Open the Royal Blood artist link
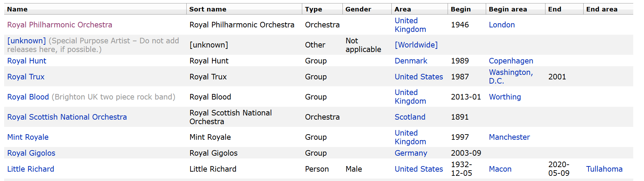Image resolution: width=644 pixels, height=181 pixels. click(x=28, y=97)
